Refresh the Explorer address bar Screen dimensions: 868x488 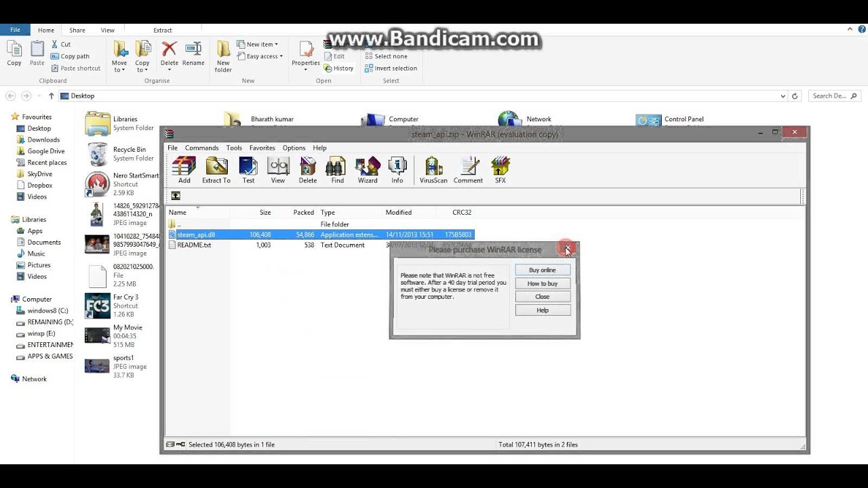(795, 96)
